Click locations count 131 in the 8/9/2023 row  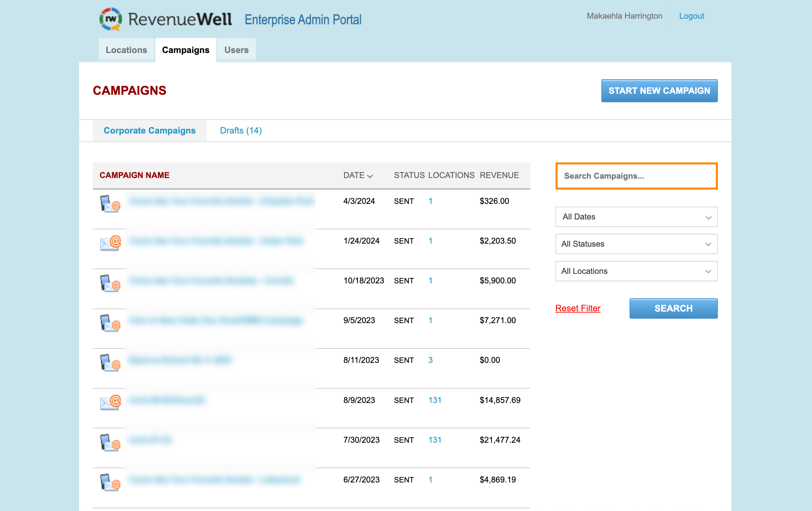click(435, 400)
